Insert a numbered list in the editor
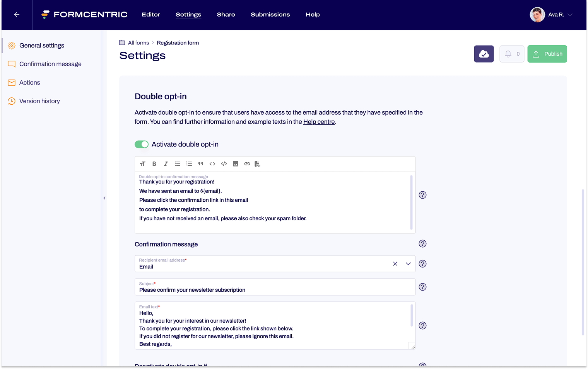The height and width of the screenshot is (369, 588). (189, 163)
